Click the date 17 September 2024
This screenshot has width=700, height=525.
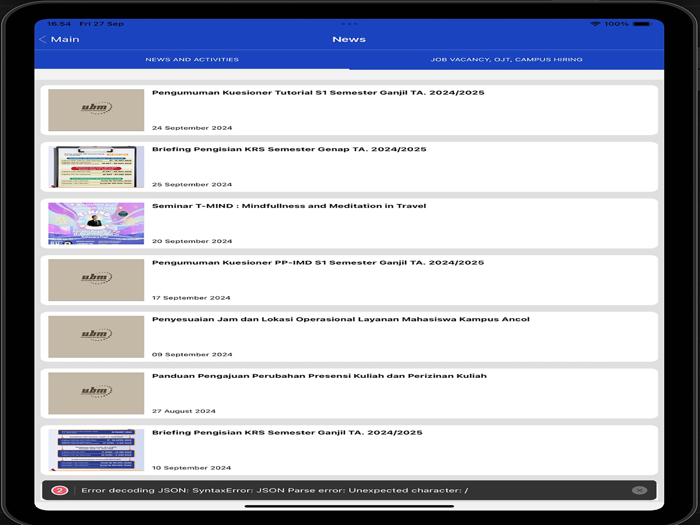[191, 298]
